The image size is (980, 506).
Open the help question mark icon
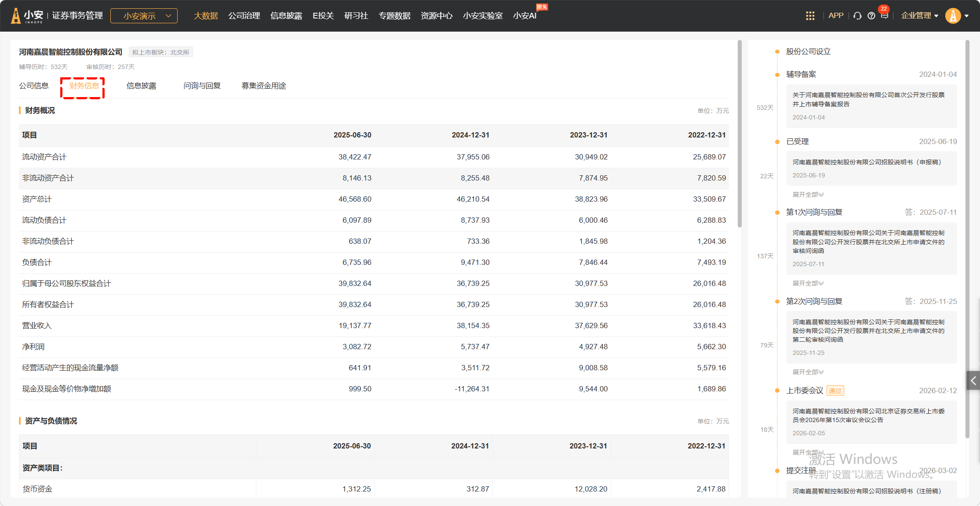(871, 16)
